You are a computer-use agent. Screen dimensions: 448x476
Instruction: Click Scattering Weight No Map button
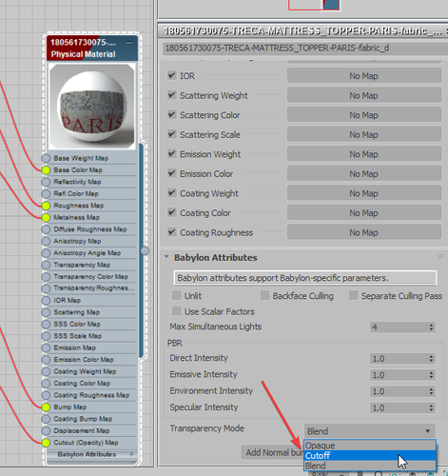click(364, 95)
